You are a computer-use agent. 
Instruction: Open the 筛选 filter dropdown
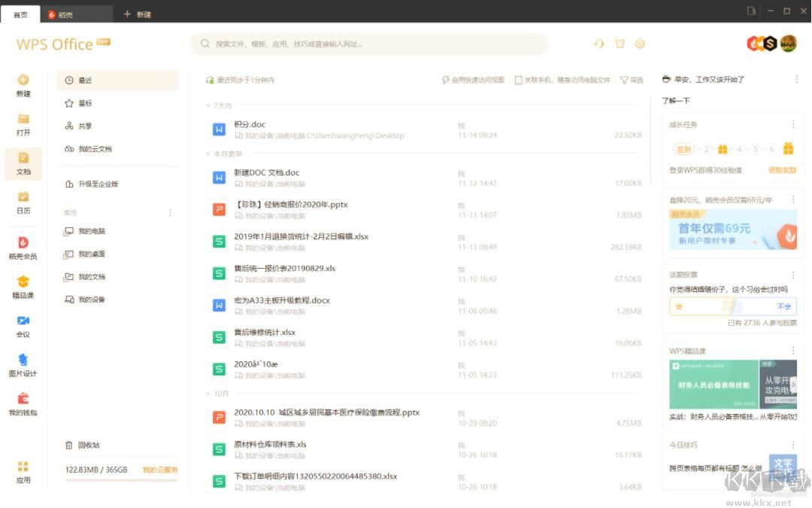(632, 80)
